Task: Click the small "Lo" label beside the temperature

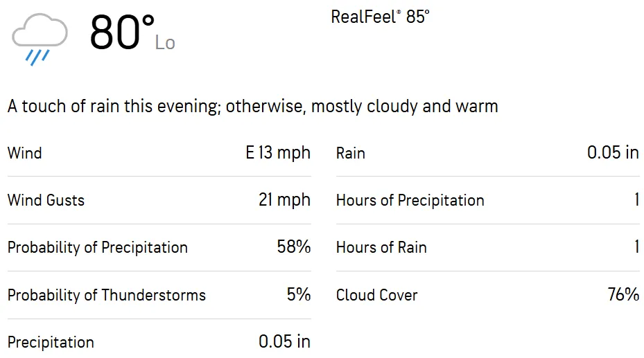Action: point(165,44)
